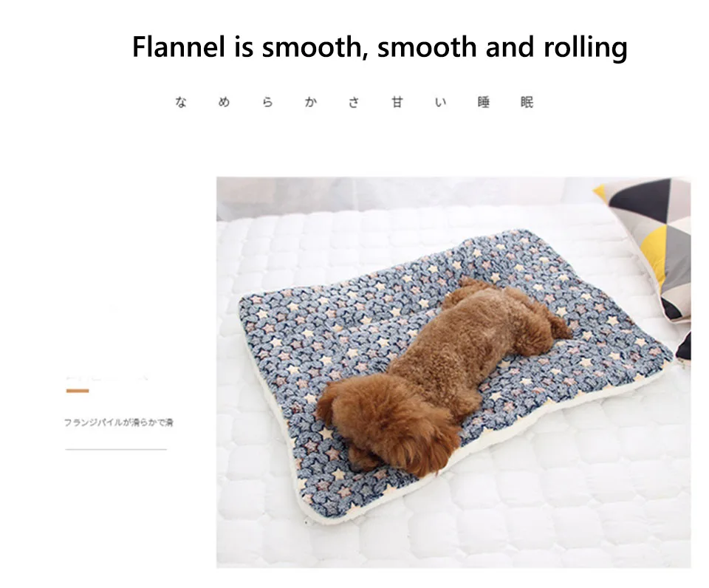Click the thin grey divider line under caption
The image size is (709, 588).
pyautogui.click(x=116, y=450)
